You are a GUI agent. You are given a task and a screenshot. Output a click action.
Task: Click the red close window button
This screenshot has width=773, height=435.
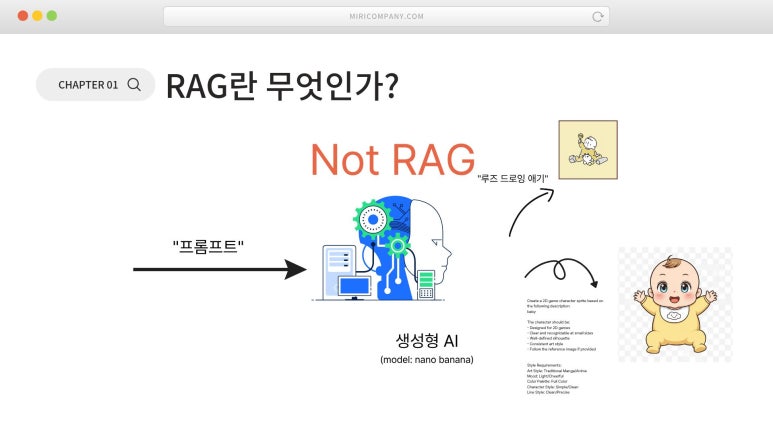23,16
